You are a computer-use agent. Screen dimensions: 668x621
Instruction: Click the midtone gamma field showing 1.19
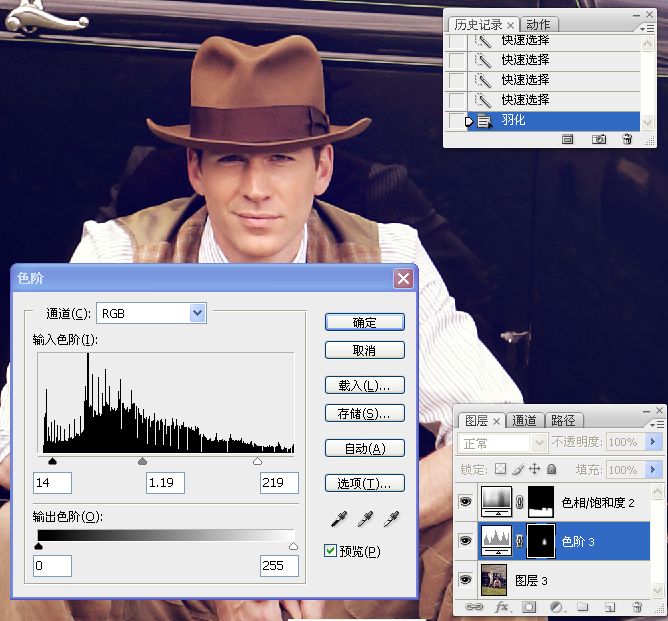pyautogui.click(x=165, y=483)
